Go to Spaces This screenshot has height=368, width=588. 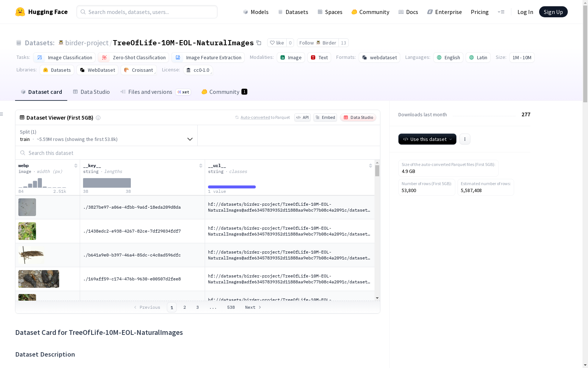[x=330, y=12]
